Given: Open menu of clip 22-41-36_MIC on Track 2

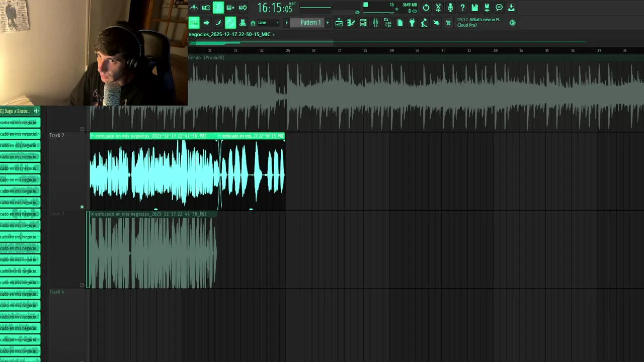Looking at the screenshot, I should (93, 136).
